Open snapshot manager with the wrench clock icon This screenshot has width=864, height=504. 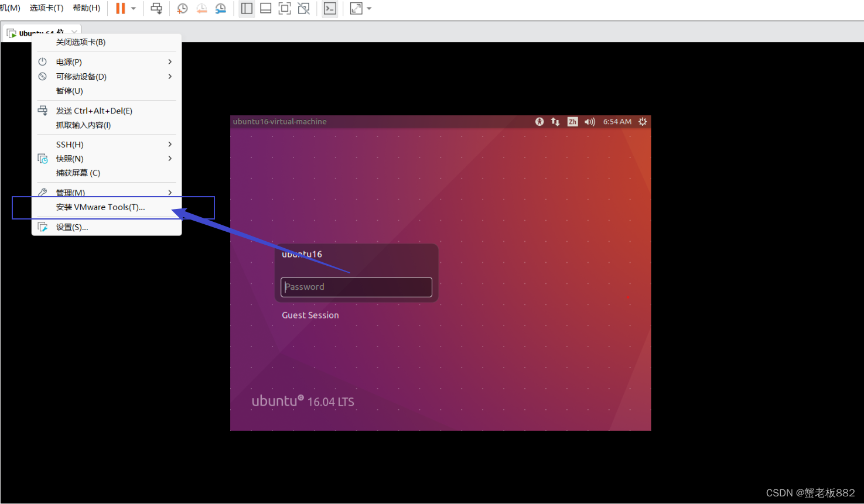click(220, 8)
